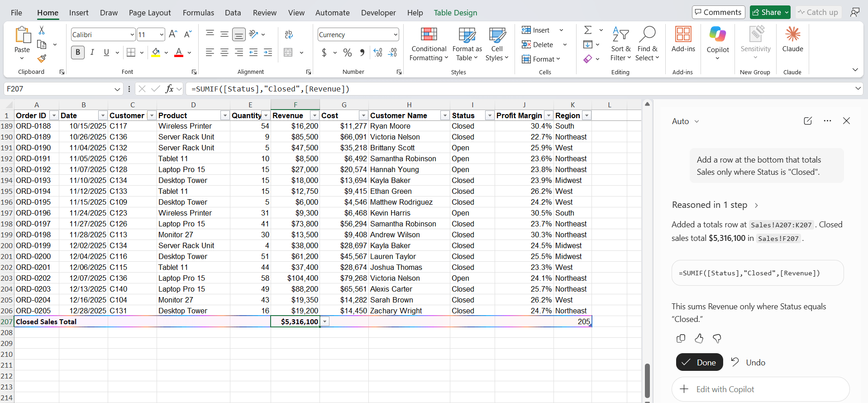This screenshot has height=403, width=868.
Task: Click the Wrap Text icon
Action: (289, 34)
